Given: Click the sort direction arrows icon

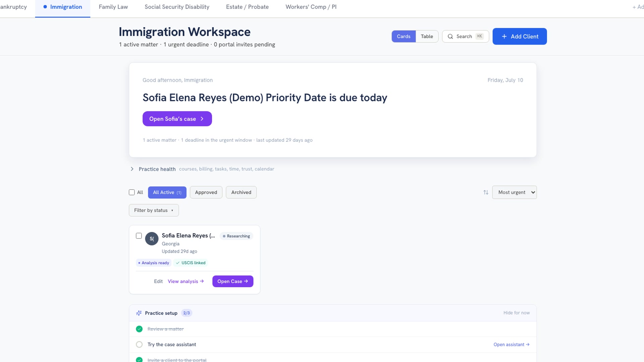Looking at the screenshot, I should (486, 192).
